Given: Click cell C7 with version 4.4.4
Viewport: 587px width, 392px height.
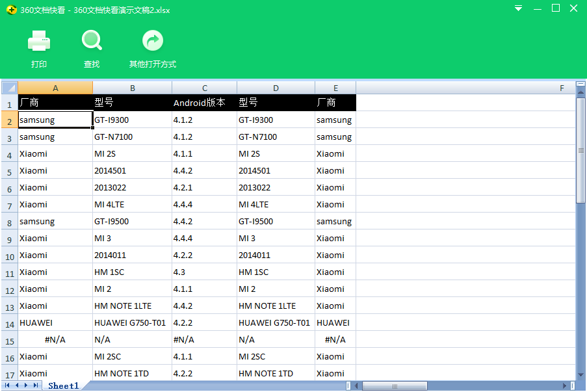Looking at the screenshot, I should [204, 204].
